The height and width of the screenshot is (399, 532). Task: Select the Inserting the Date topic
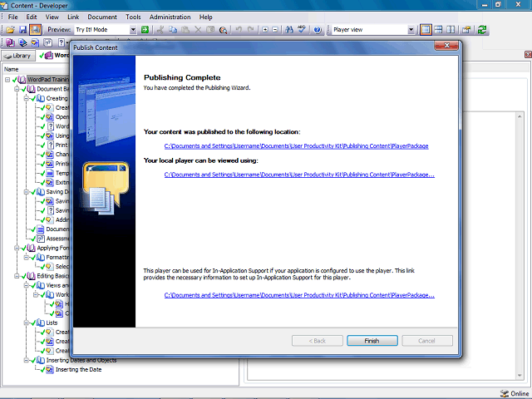(78, 369)
